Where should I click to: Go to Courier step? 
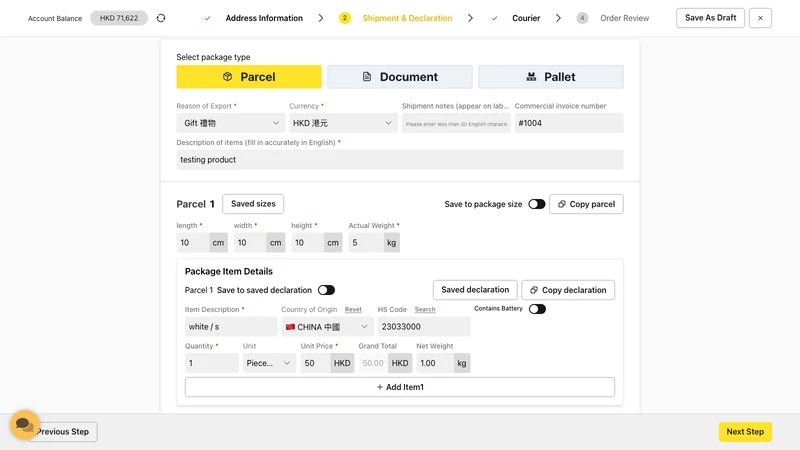pos(526,18)
